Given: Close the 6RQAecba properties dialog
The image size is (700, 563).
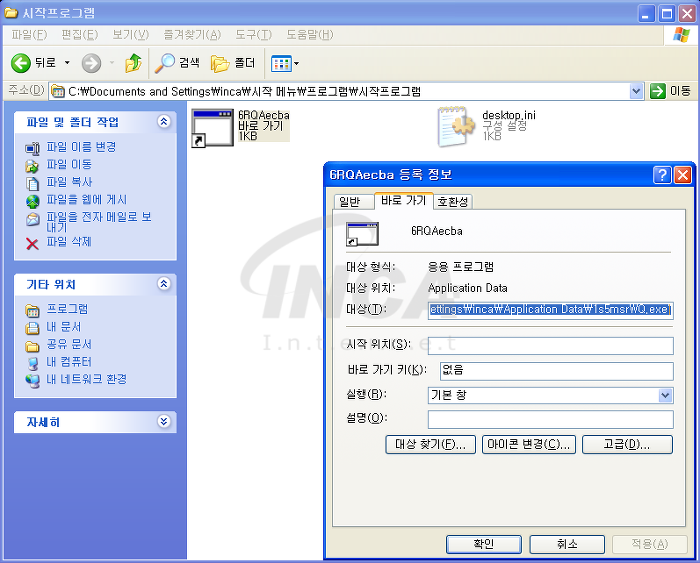Looking at the screenshot, I should tap(683, 175).
